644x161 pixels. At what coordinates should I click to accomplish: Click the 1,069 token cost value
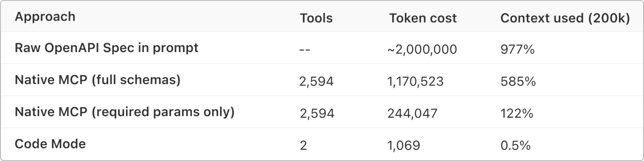coord(404,146)
